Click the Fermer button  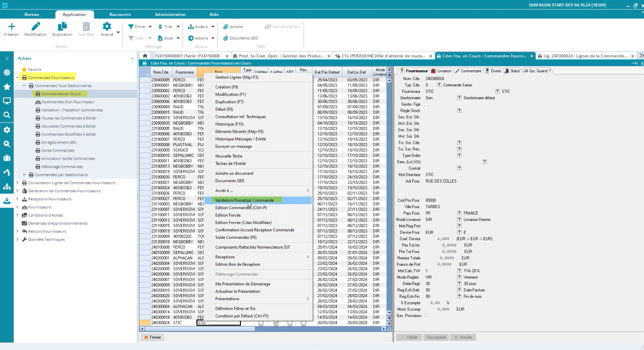click(152, 337)
